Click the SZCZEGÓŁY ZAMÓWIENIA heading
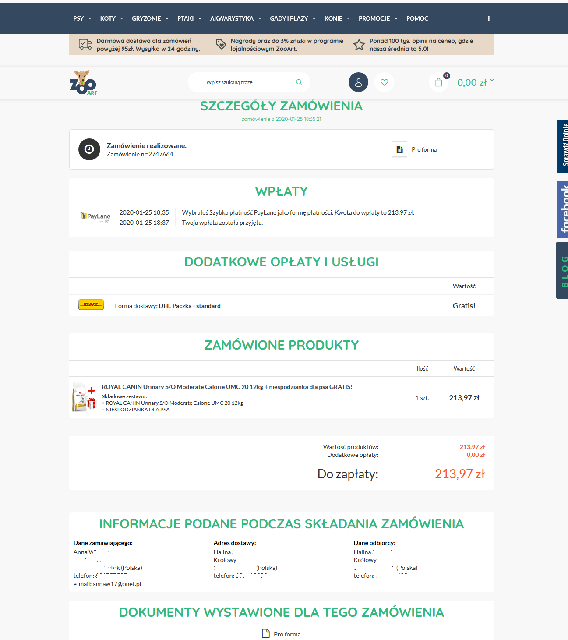568x640 pixels. click(x=281, y=106)
